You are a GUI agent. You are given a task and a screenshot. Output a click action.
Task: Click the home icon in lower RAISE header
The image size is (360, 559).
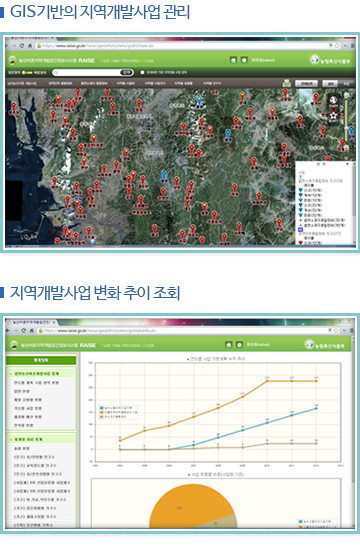[x=229, y=344]
